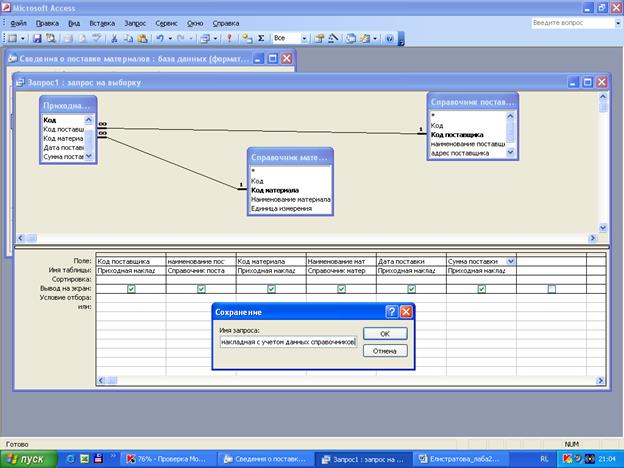Click the Save icon in toolbar
Image resolution: width=624 pixels, height=468 pixels.
tap(37, 39)
